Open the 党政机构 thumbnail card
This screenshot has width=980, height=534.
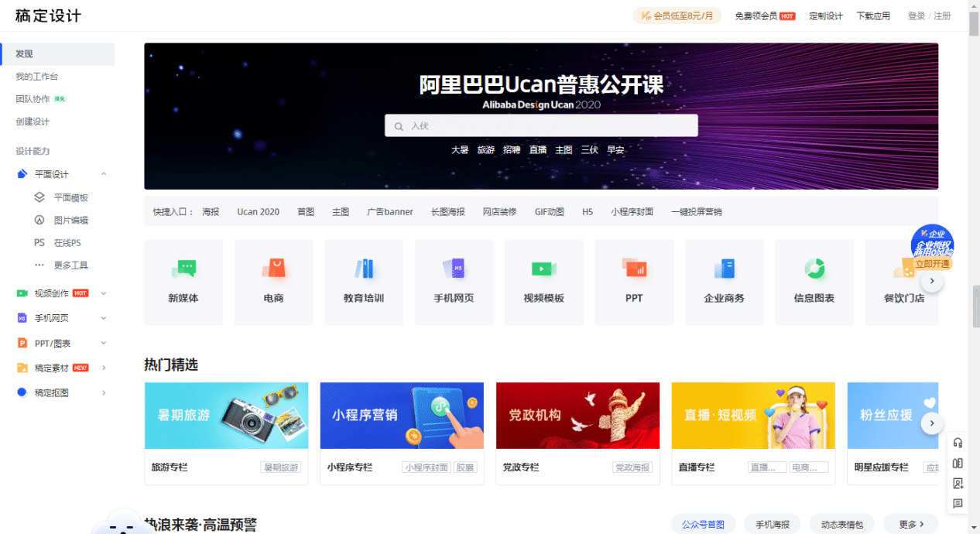click(x=577, y=416)
